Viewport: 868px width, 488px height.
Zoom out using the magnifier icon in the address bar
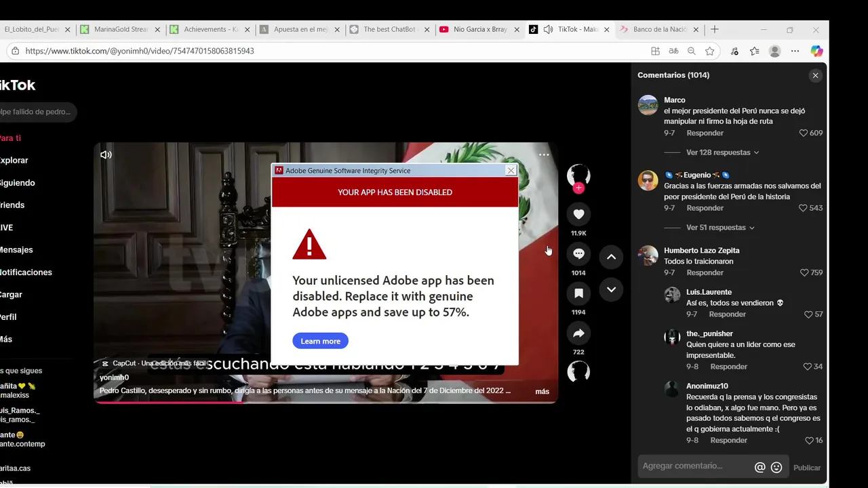pyautogui.click(x=691, y=51)
